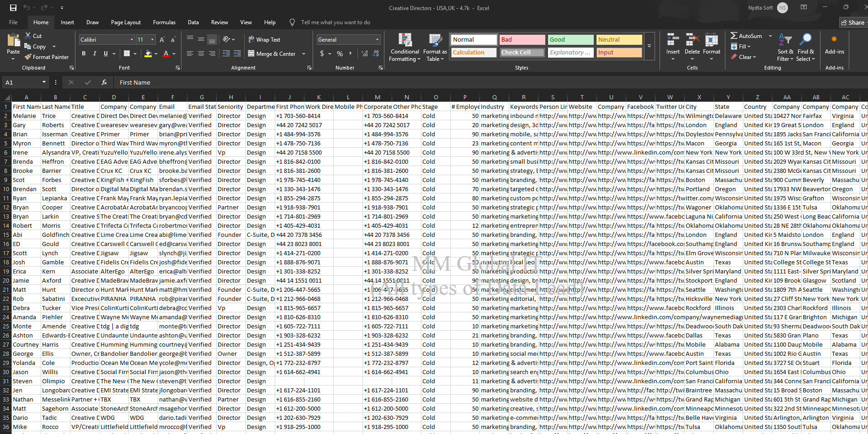This screenshot has width=868, height=434.
Task: Click Increase Decimal icon
Action: click(x=364, y=54)
